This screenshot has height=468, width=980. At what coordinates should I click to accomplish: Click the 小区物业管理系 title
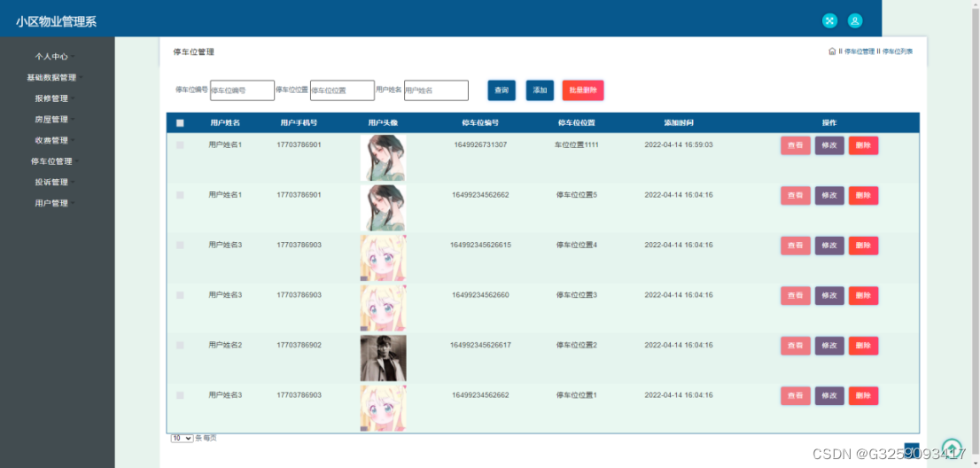tap(56, 22)
